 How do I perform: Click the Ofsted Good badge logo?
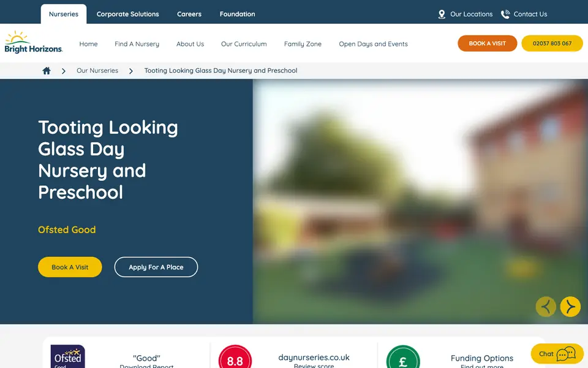pyautogui.click(x=68, y=356)
